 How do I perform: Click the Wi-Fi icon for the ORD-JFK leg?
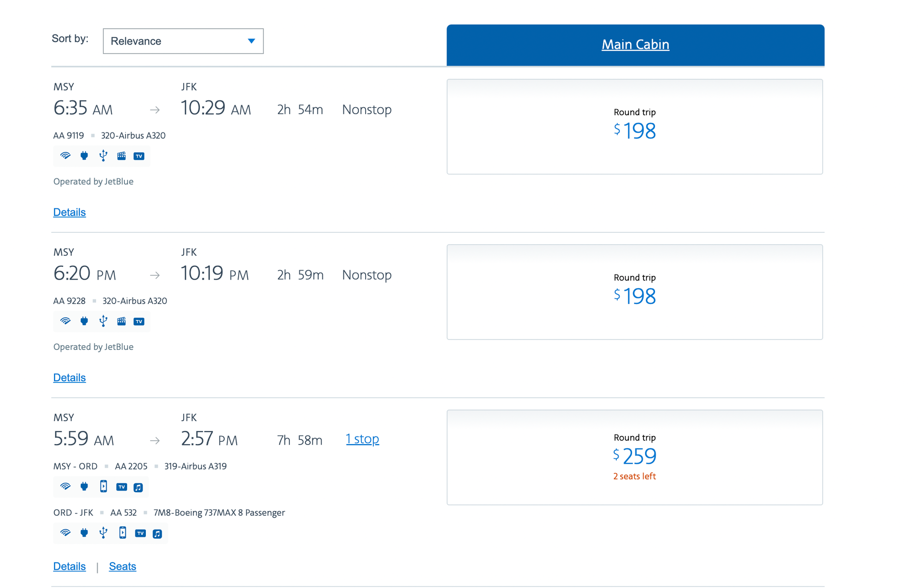[66, 533]
